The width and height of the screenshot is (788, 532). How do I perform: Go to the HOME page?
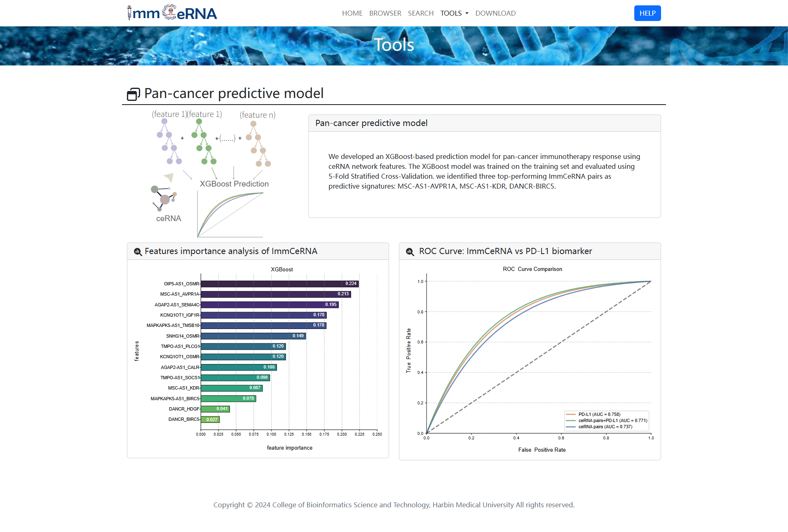click(x=352, y=13)
